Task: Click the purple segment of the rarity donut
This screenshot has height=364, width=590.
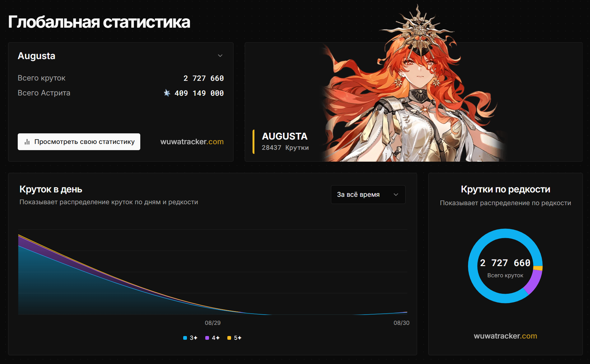Action: click(x=534, y=282)
